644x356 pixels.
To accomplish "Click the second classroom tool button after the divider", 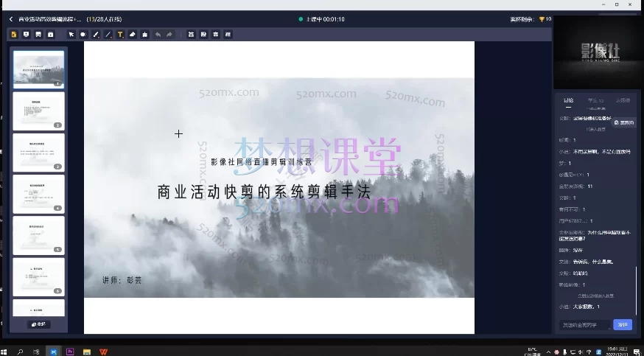I will click(203, 35).
